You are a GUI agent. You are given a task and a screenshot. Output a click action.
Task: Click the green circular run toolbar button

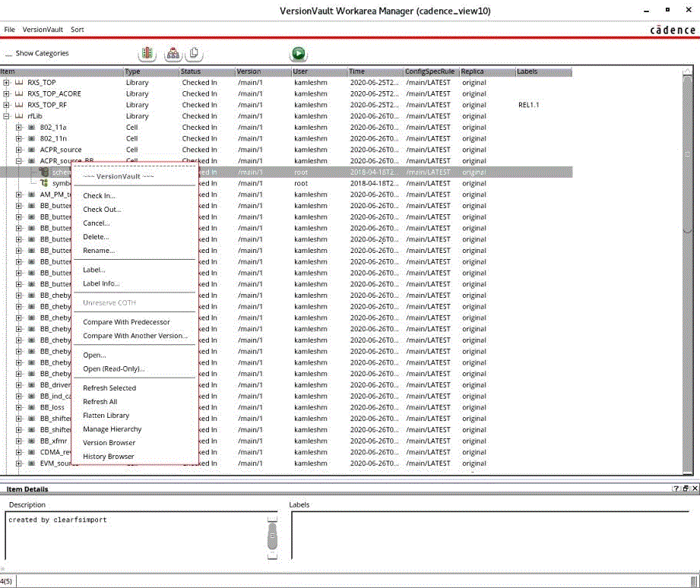[299, 53]
